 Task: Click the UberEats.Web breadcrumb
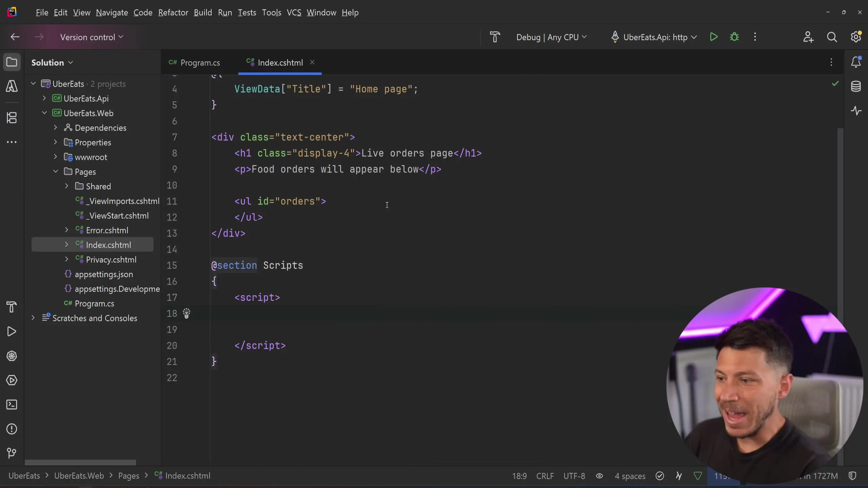(x=79, y=476)
